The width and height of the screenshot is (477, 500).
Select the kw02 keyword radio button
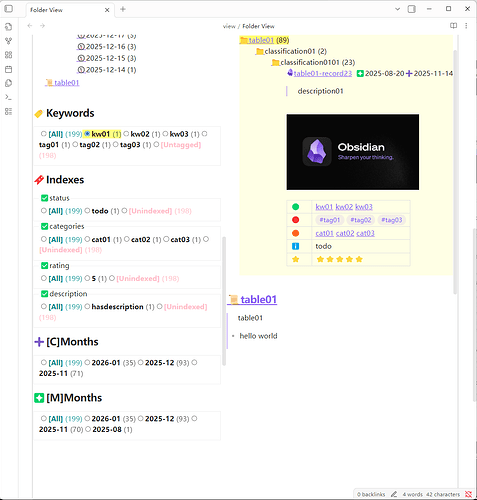pos(126,134)
